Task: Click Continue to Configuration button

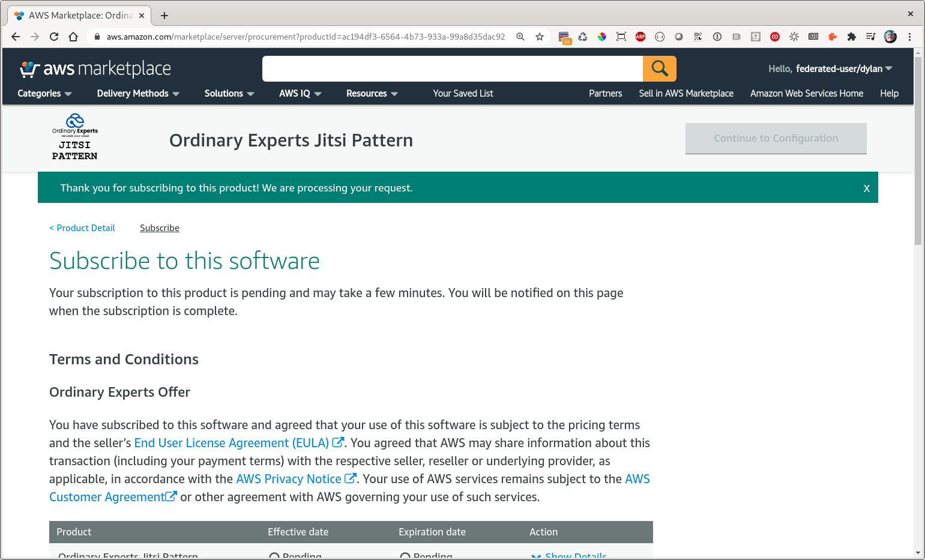Action: (x=776, y=139)
